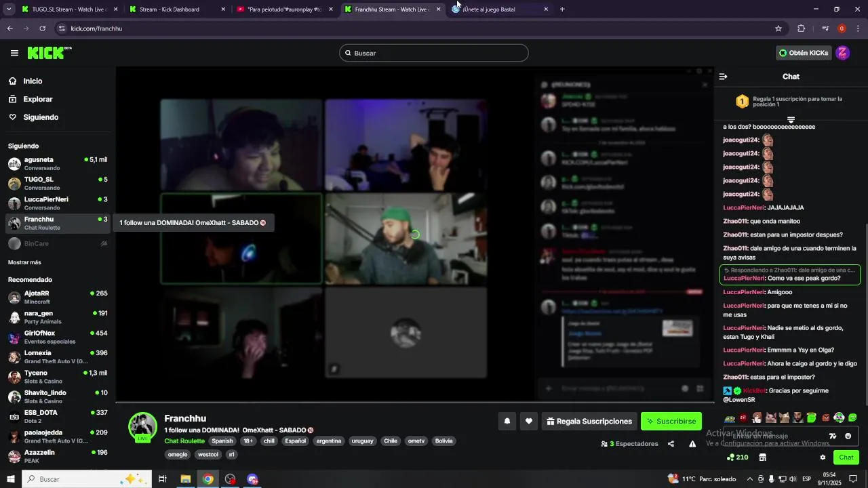868x488 pixels.
Task: Open recommended channel AjotaRR
Action: [58, 297]
